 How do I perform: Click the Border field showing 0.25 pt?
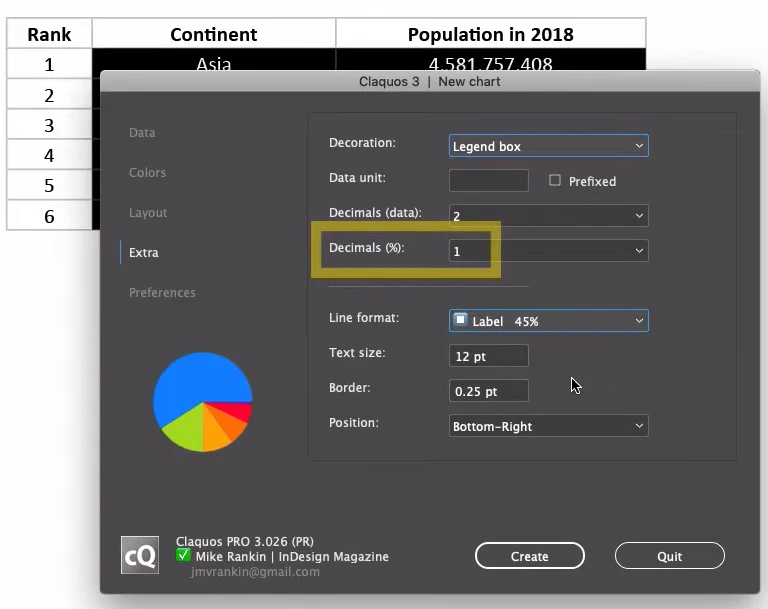pyautogui.click(x=489, y=391)
